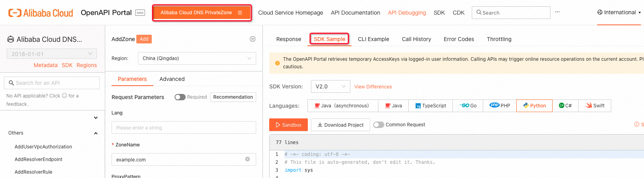Clear the ZoneName field with the X icon
Image resolution: width=644 pixels, height=178 pixels.
(x=248, y=159)
